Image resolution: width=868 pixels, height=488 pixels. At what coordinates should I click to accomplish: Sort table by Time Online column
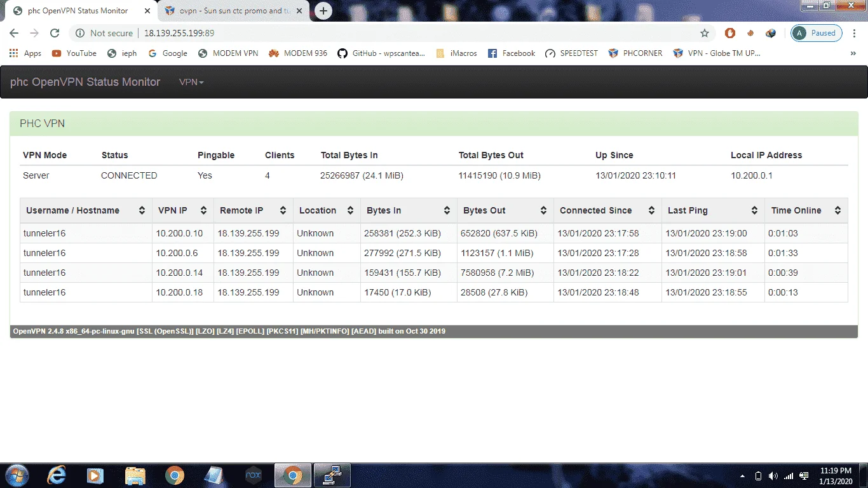click(x=806, y=210)
